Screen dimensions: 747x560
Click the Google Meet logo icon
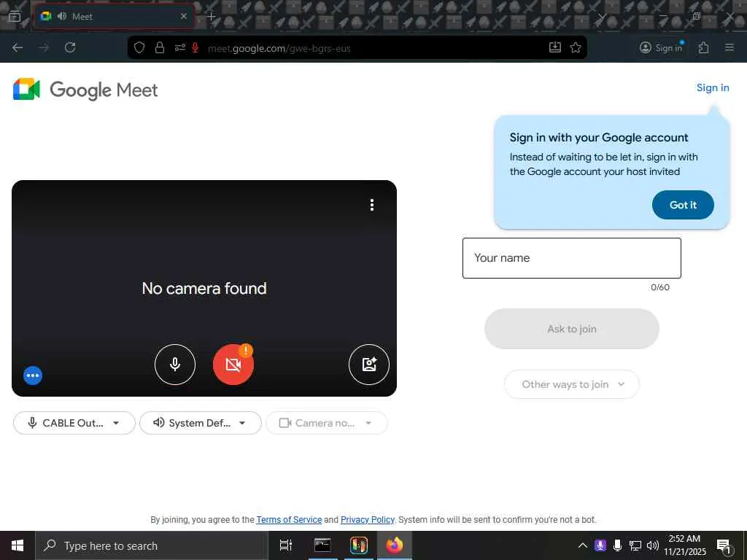[26, 89]
